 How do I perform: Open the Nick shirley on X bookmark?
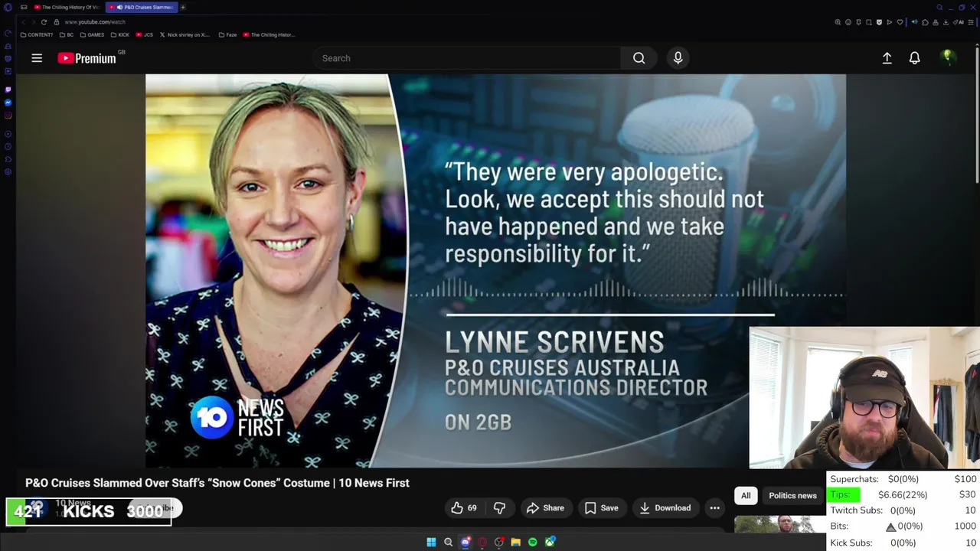pyautogui.click(x=185, y=34)
